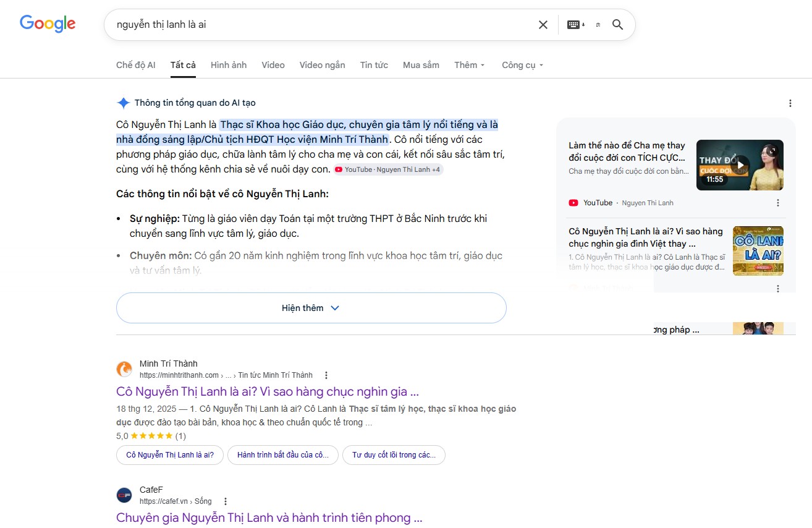Click the Minh Trí Thành site name
This screenshot has width=812, height=528.
pos(169,364)
